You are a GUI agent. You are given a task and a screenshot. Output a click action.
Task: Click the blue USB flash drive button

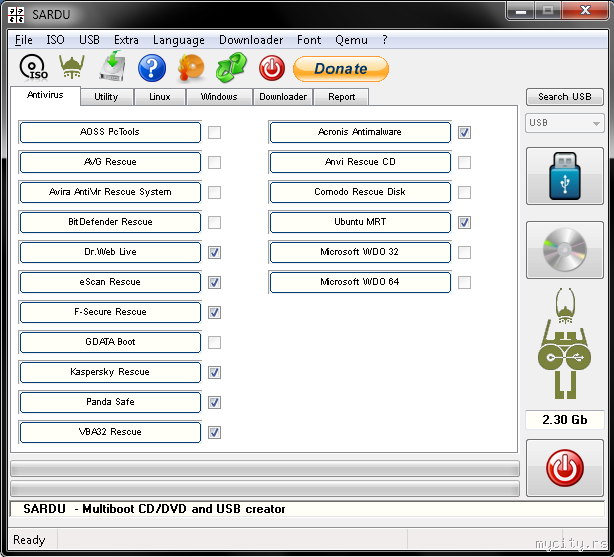pyautogui.click(x=565, y=176)
